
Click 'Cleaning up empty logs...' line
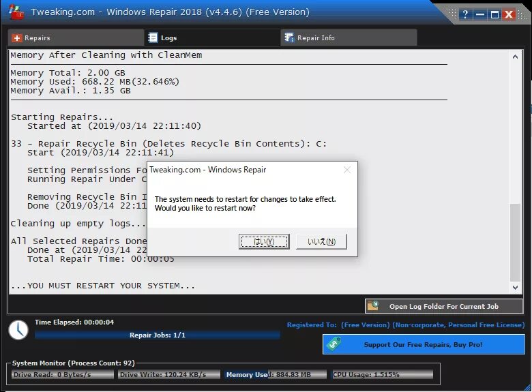(78, 224)
